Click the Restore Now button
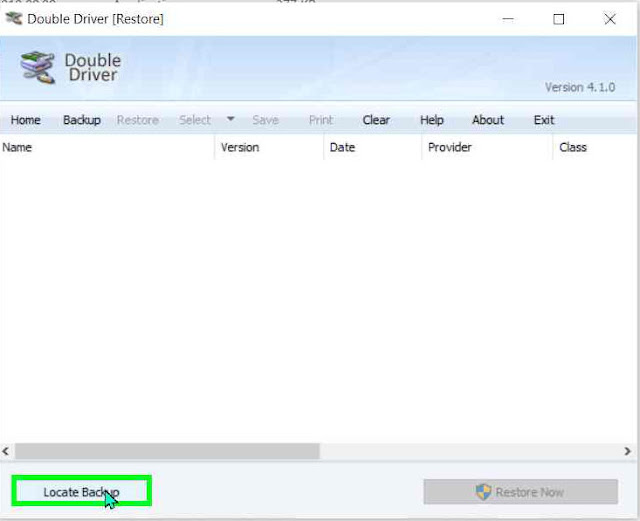 pos(520,492)
